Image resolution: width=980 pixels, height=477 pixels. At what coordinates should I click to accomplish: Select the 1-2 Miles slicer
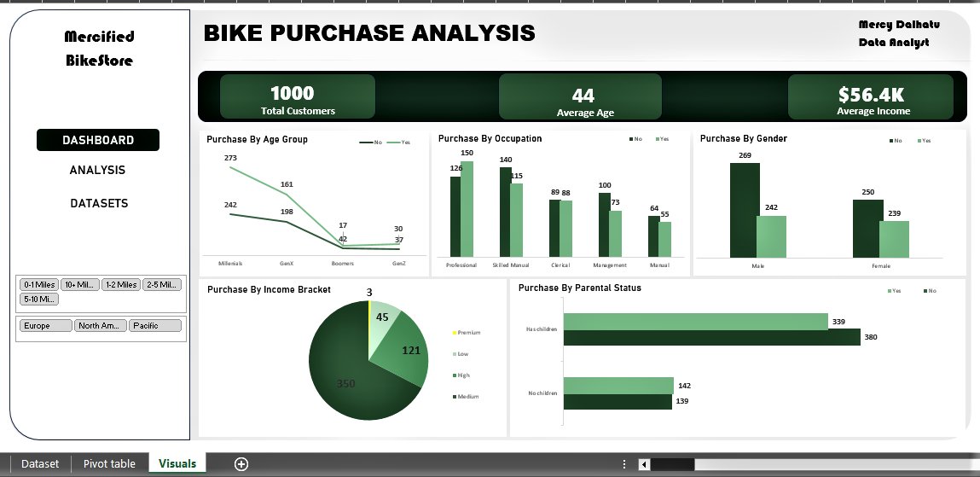click(121, 284)
